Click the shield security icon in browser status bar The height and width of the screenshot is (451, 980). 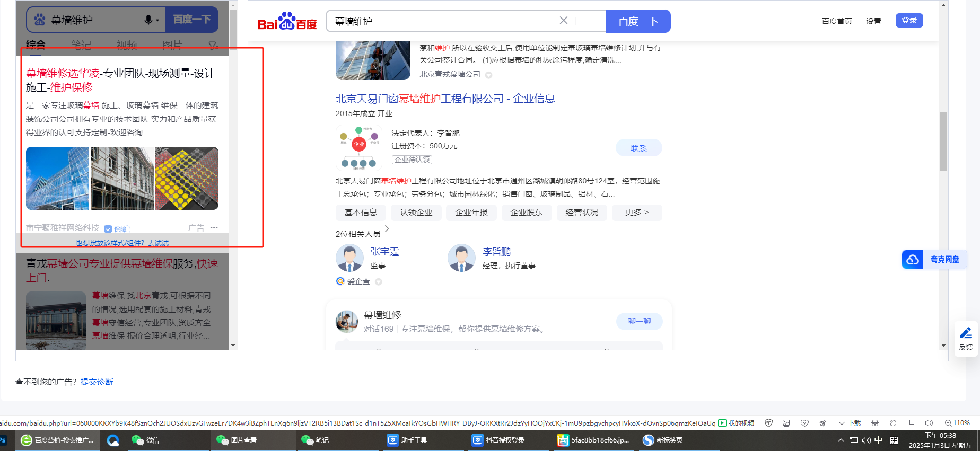(768, 423)
